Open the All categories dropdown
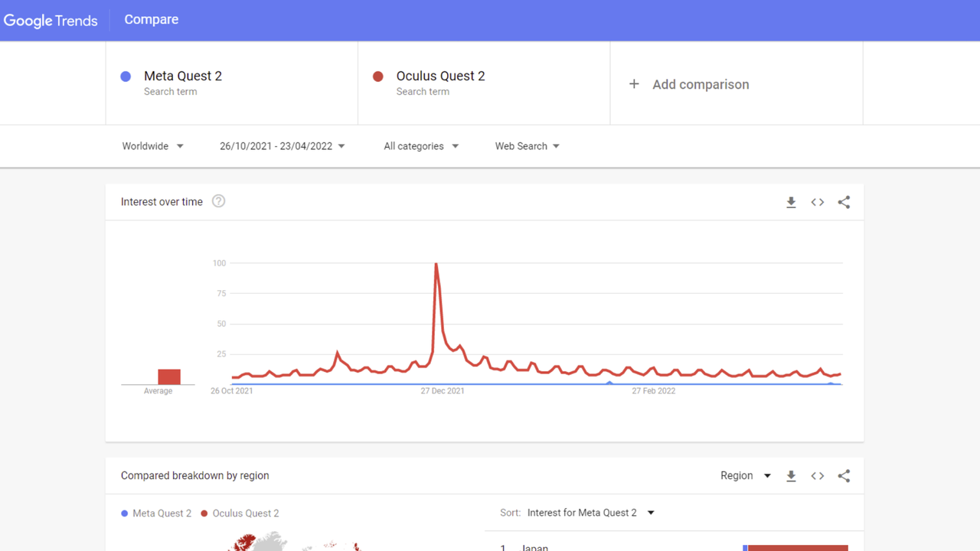The width and height of the screenshot is (980, 551). (421, 146)
